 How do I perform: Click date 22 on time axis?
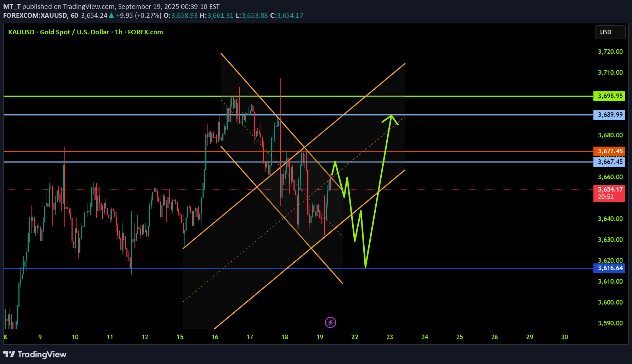tap(355, 337)
